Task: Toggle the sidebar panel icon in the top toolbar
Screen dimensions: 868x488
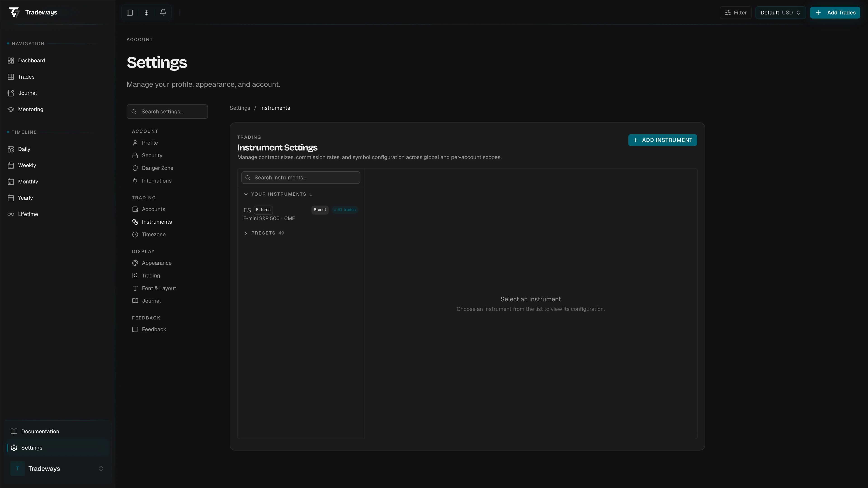Action: (130, 12)
